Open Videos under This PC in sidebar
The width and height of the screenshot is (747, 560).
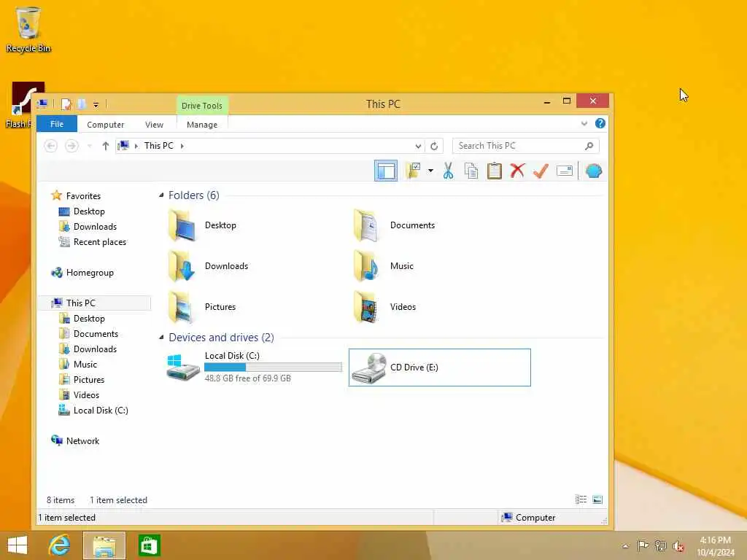click(x=86, y=394)
